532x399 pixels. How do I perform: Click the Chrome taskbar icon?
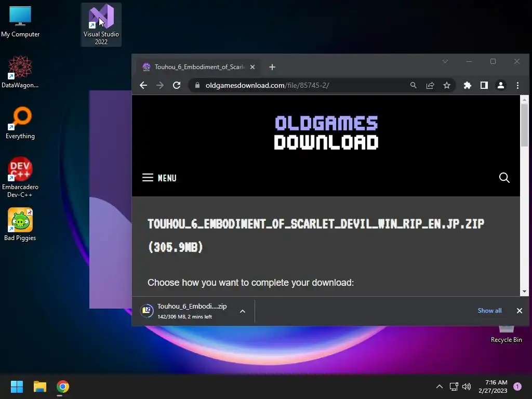pyautogui.click(x=62, y=387)
